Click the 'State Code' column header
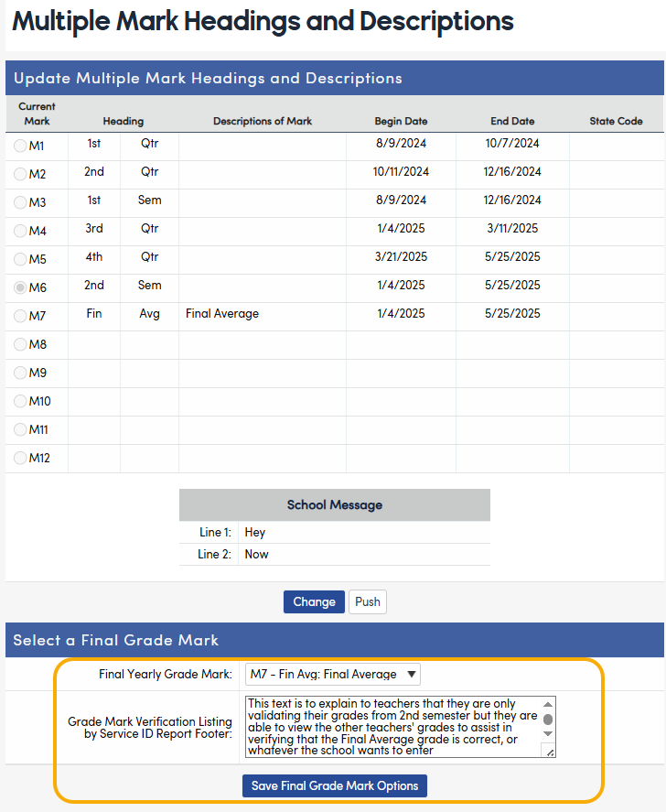The image size is (666, 812). tap(616, 121)
